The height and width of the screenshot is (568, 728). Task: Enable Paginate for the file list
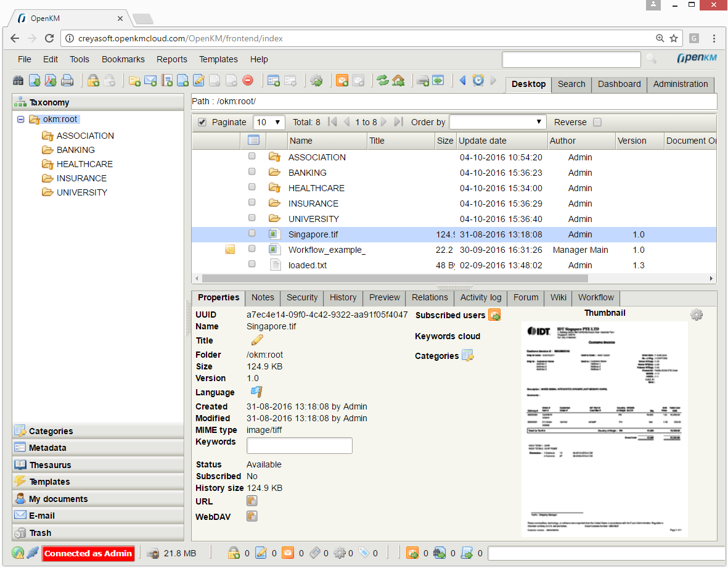[x=202, y=122]
